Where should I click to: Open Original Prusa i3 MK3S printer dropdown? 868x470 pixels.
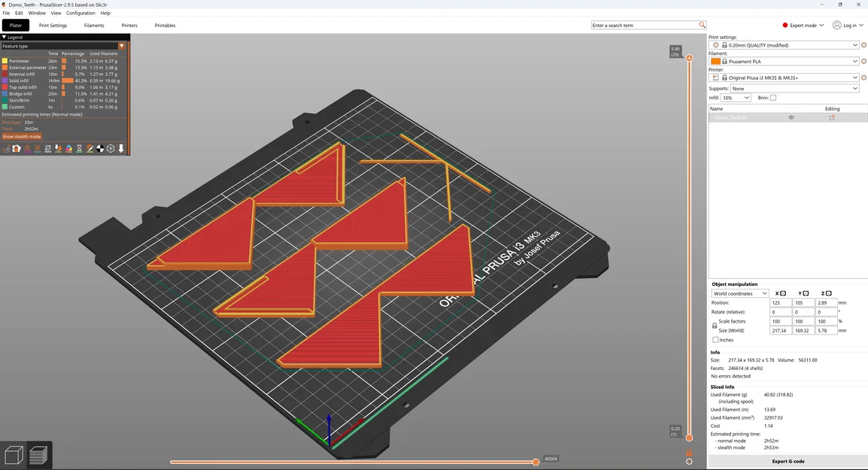(x=785, y=77)
